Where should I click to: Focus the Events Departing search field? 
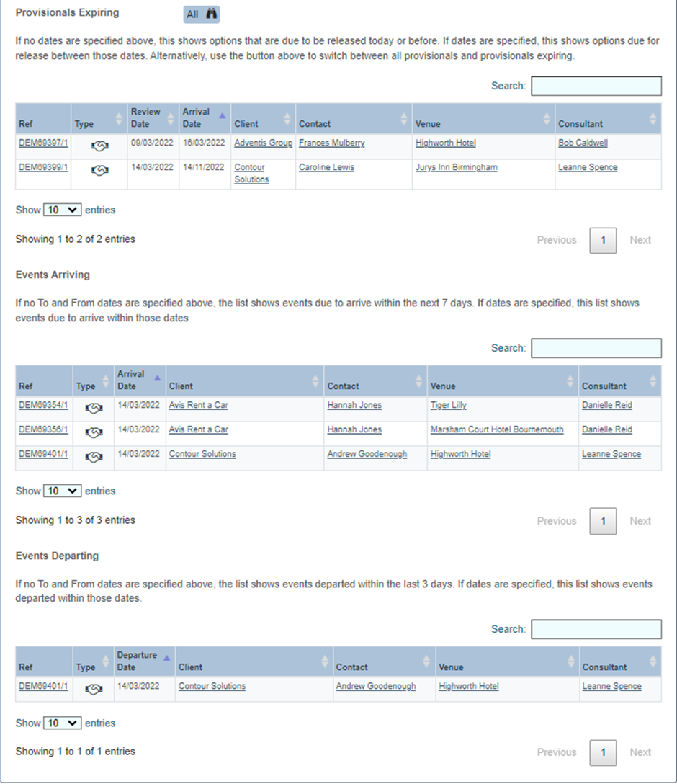pyautogui.click(x=596, y=629)
